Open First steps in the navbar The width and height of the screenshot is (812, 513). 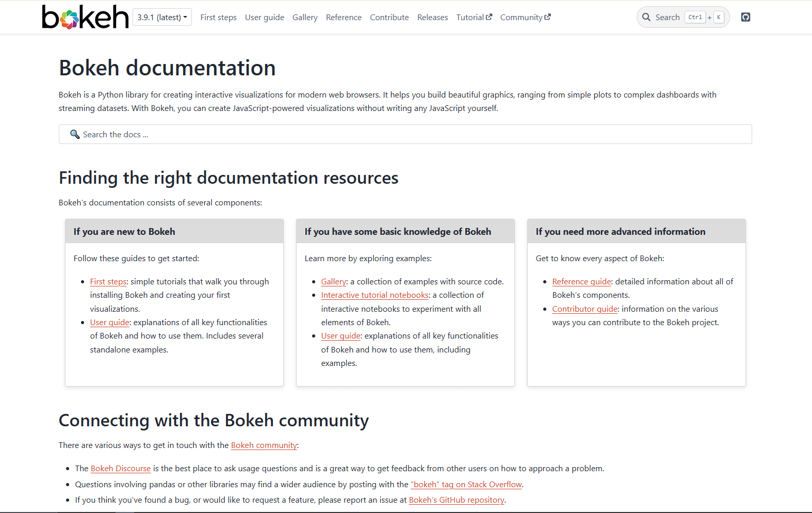click(218, 17)
